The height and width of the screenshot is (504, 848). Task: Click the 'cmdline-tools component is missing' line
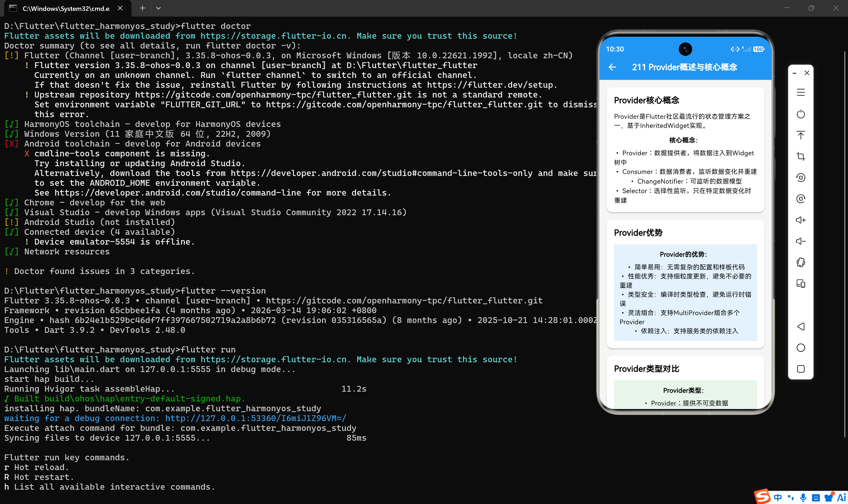pyautogui.click(x=117, y=153)
